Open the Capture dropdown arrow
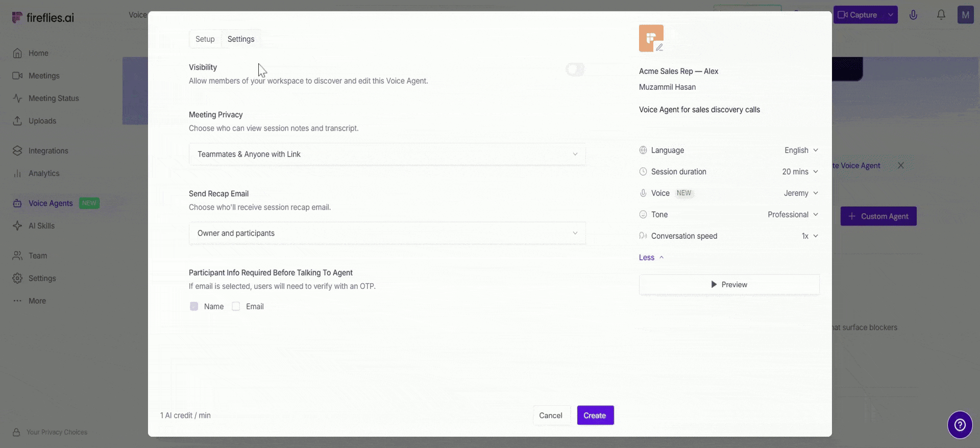This screenshot has height=448, width=980. point(891,15)
